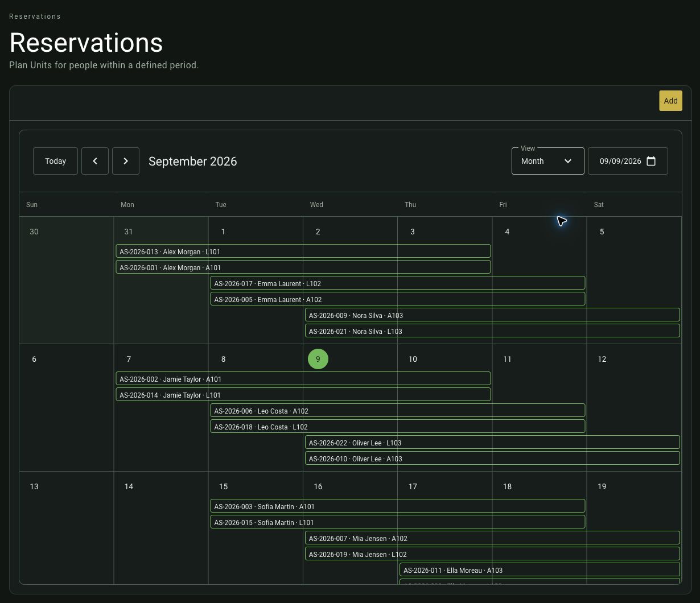Screen dimensions: 700x603
Task: Select day number 8 in calendar
Action: tap(223, 359)
